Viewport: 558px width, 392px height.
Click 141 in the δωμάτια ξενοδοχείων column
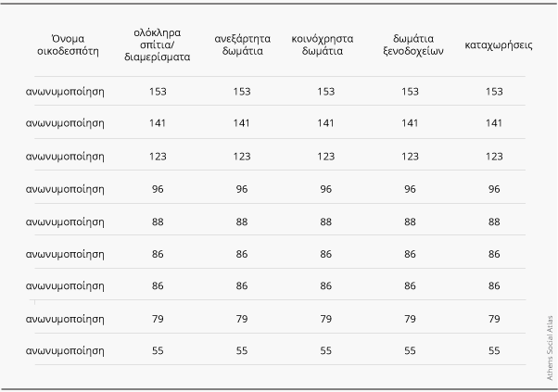pos(411,123)
